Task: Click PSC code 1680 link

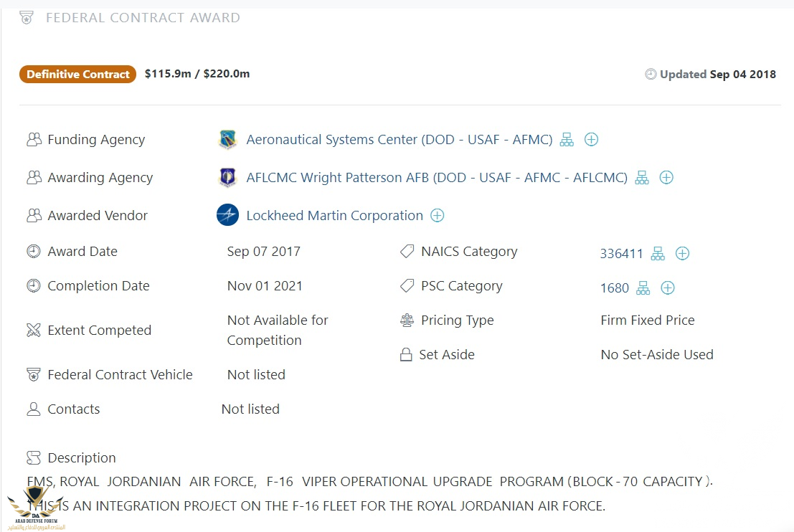Action: pos(614,288)
